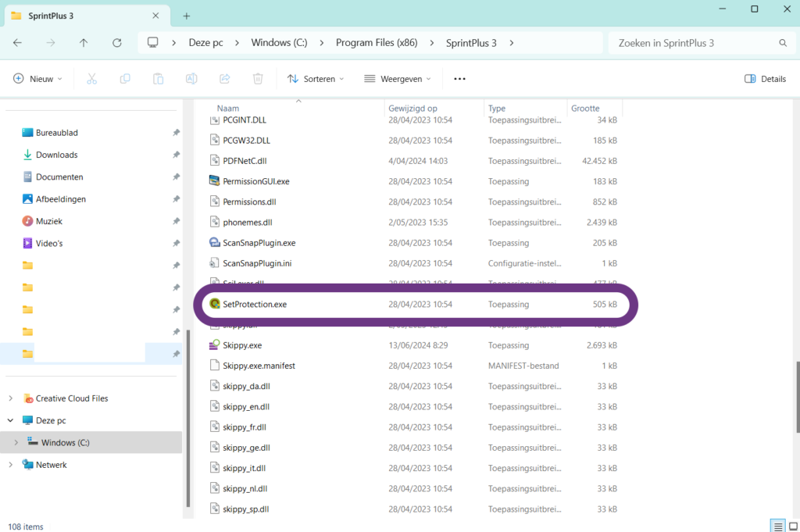
Task: Go up one folder level
Action: [x=84, y=43]
